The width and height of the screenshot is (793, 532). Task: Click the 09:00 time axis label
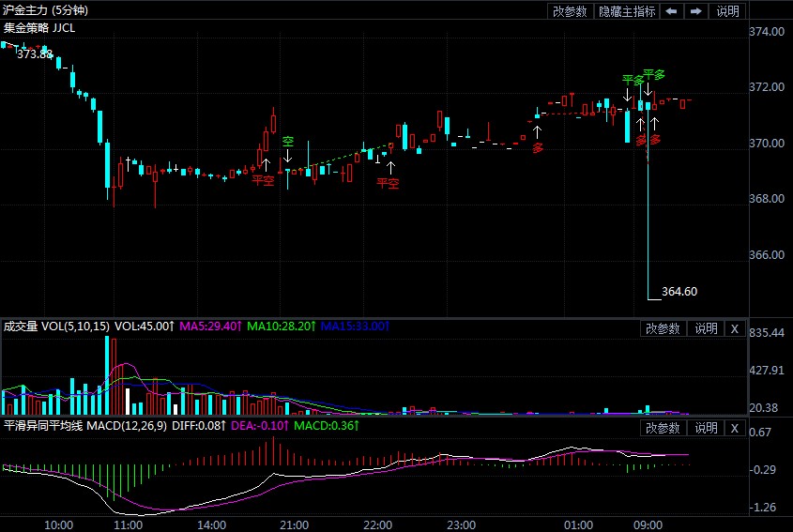point(648,524)
